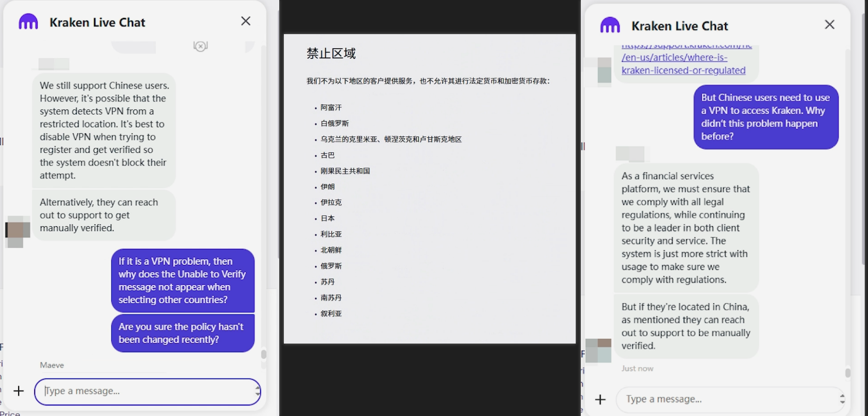Click the 白俄罗斯 list entry
The height and width of the screenshot is (416, 868).
tap(335, 123)
